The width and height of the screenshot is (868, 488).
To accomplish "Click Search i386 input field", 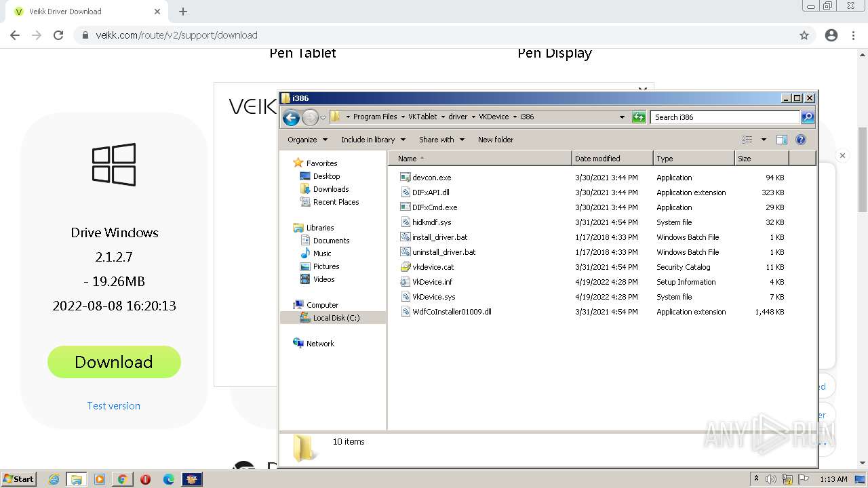I will point(725,117).
